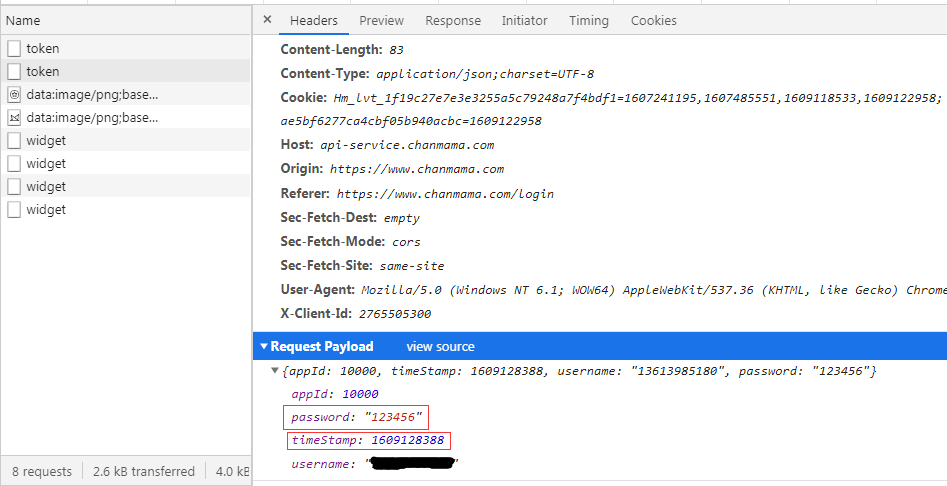Collapse the payload JSON object
This screenshot has width=947, height=486.
tap(275, 371)
